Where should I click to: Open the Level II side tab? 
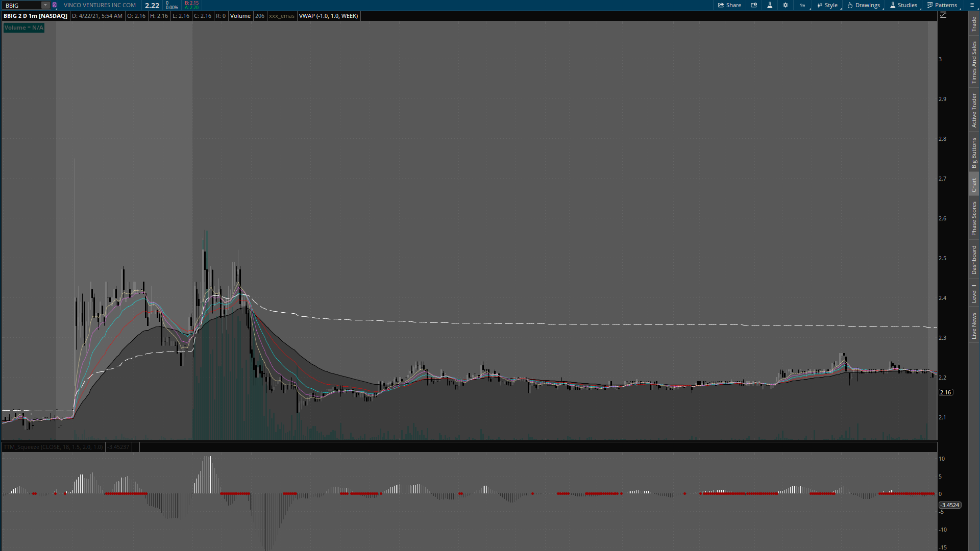[974, 293]
